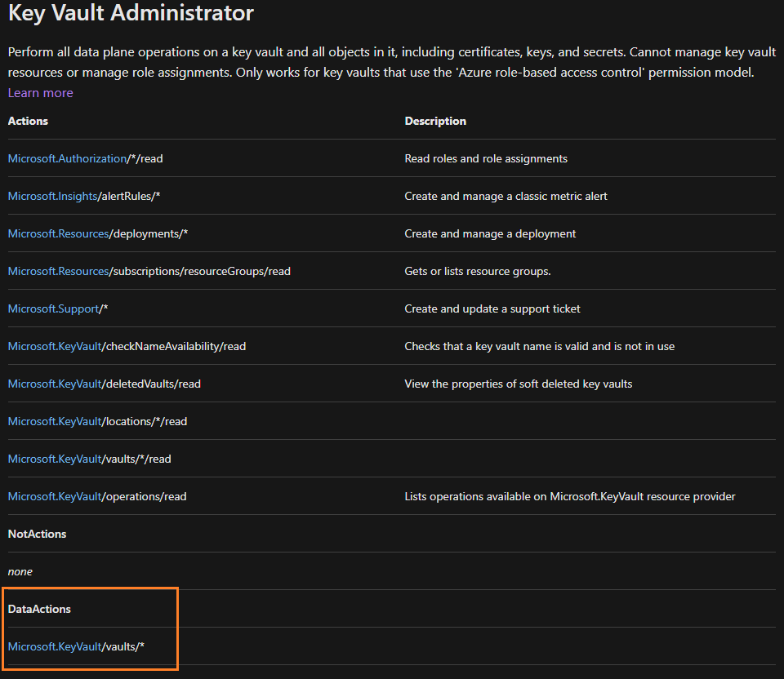The image size is (784, 679).
Task: Click the none entry under NotActions
Action: [x=20, y=571]
